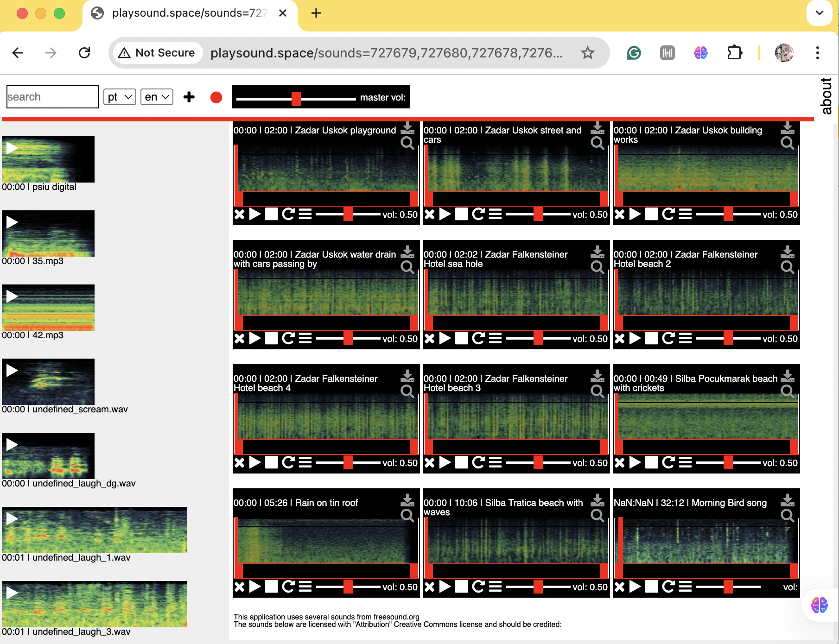Image resolution: width=839 pixels, height=644 pixels.
Task: Click the red record button
Action: tap(216, 97)
